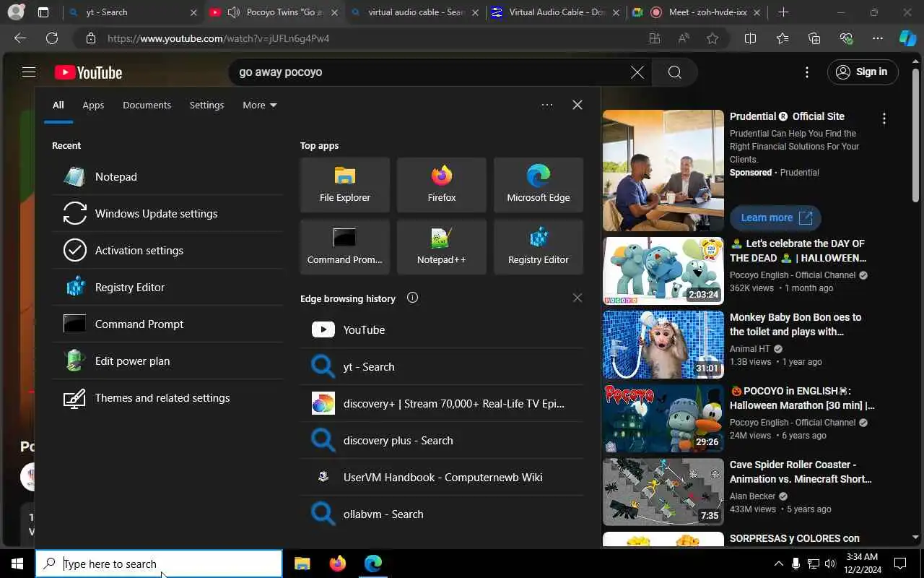The width and height of the screenshot is (924, 578).
Task: Click the Edge browsing history info icon
Action: click(x=412, y=298)
